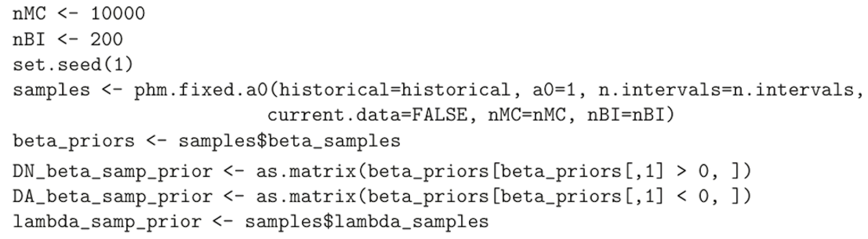Click samples$beta_samples expression

289,141
